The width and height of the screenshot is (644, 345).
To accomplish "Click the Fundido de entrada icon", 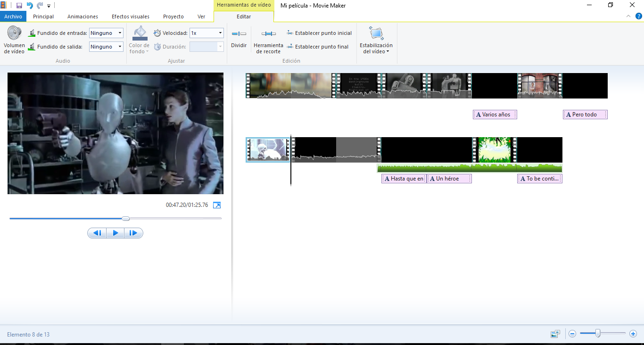I will (32, 33).
